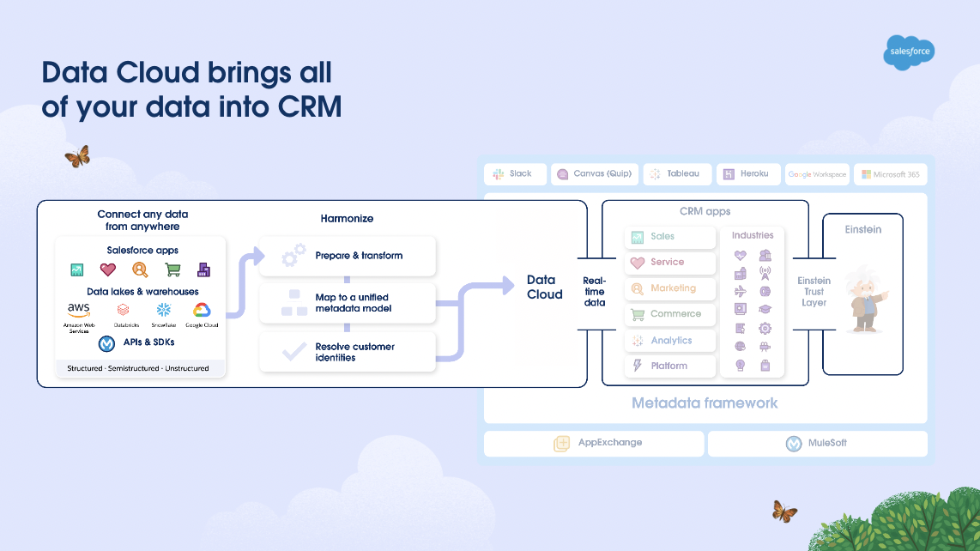Toggle the Prepare & transform harmonize step
This screenshot has width=980, height=551.
point(347,256)
